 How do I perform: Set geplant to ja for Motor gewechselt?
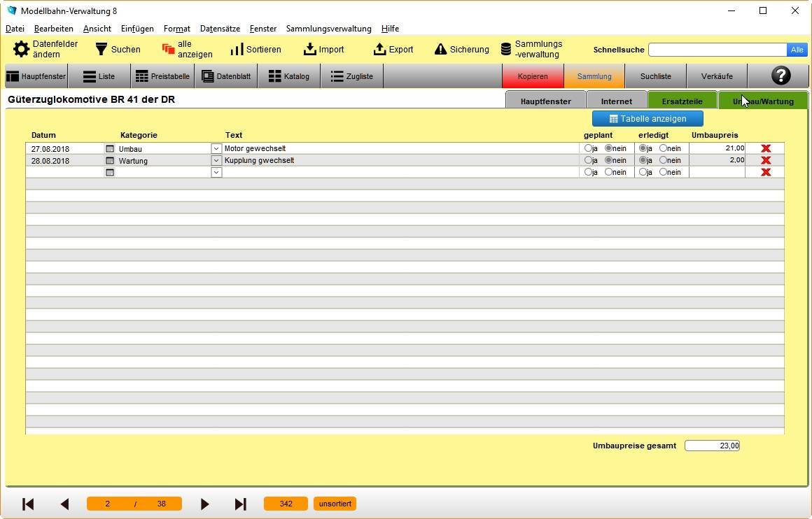pyautogui.click(x=588, y=148)
